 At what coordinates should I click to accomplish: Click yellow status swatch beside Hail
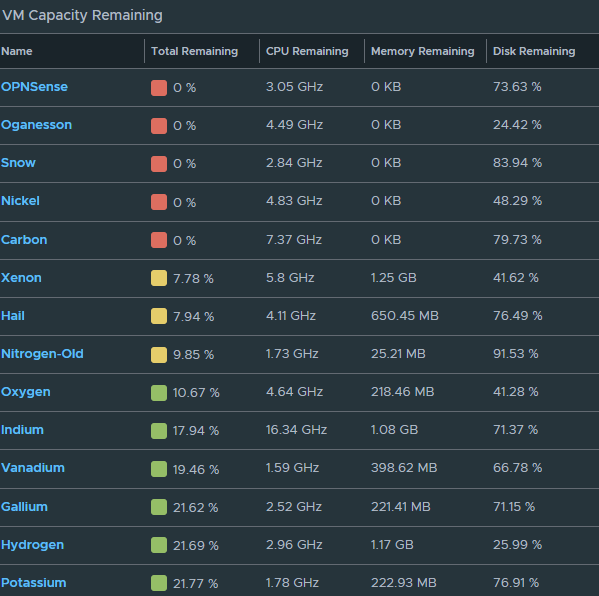coord(159,316)
